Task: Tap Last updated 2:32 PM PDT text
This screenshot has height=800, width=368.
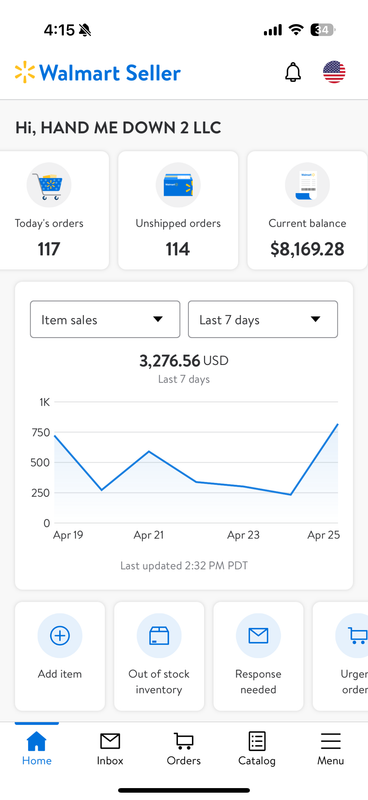Action: (184, 565)
